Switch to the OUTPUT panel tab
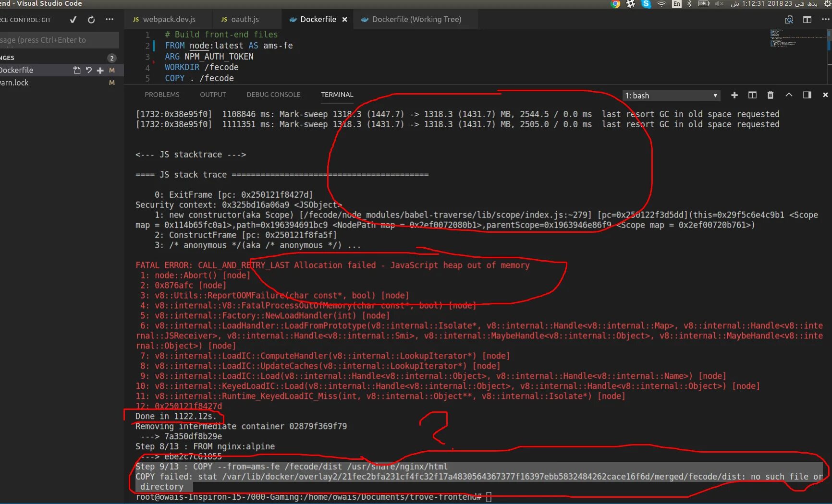Image resolution: width=832 pixels, height=504 pixels. click(213, 95)
